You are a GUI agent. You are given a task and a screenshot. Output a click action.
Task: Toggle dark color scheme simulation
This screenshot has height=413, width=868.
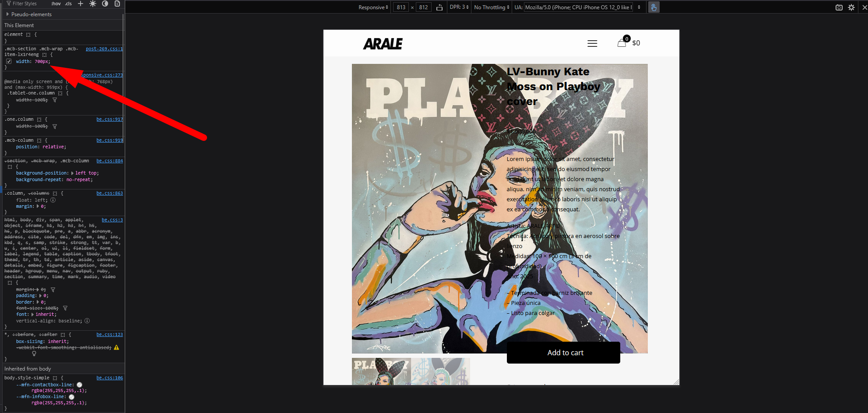coord(105,3)
